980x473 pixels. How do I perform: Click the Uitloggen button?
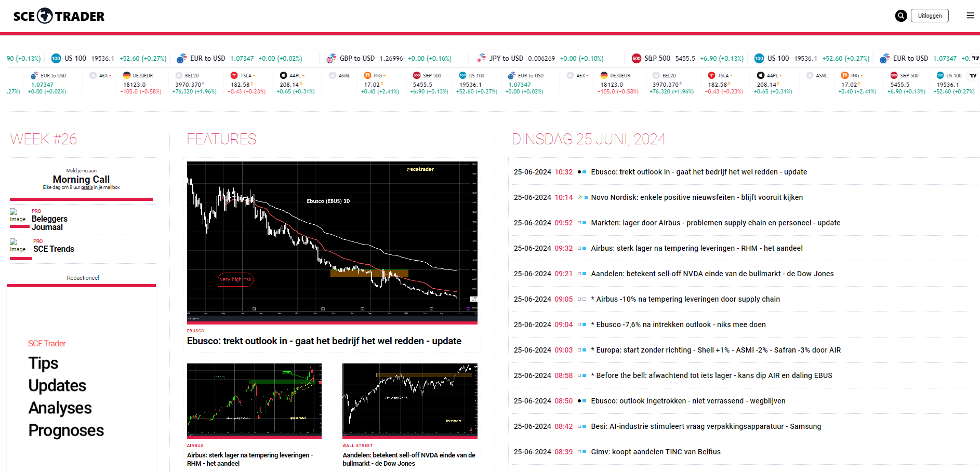(x=930, y=16)
